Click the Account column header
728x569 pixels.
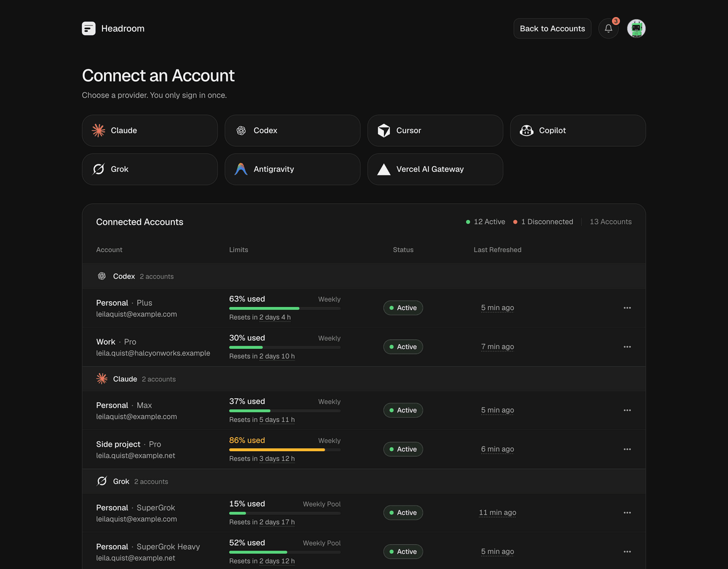click(x=109, y=250)
